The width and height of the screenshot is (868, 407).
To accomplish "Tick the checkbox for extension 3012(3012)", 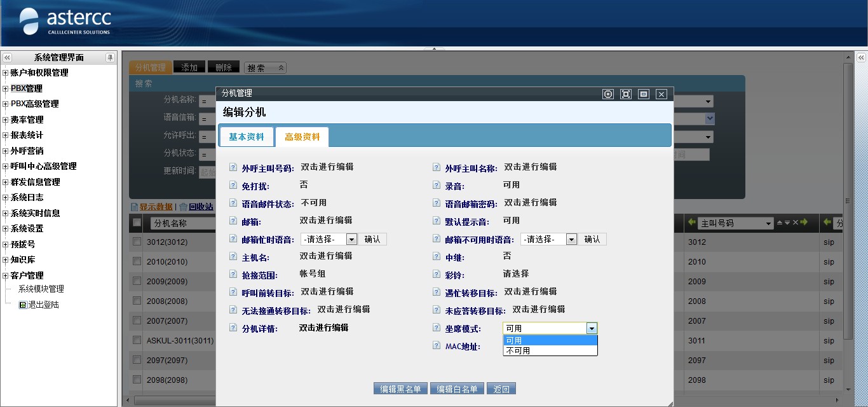I will pos(137,242).
